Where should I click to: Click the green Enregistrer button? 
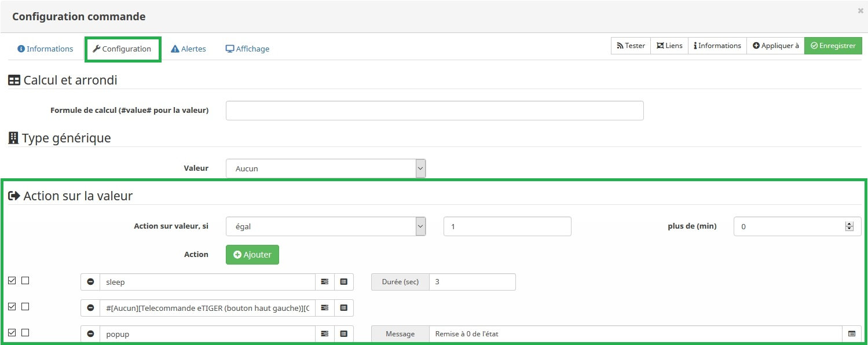833,46
